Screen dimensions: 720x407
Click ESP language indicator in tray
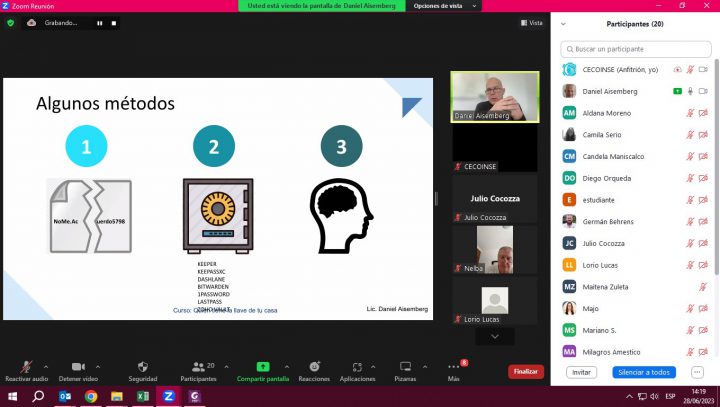pyautogui.click(x=670, y=396)
